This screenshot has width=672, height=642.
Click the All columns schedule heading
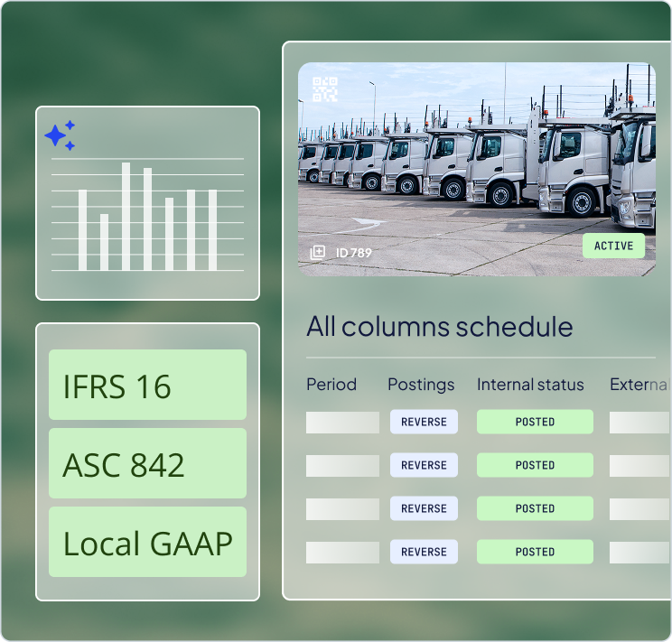point(439,326)
